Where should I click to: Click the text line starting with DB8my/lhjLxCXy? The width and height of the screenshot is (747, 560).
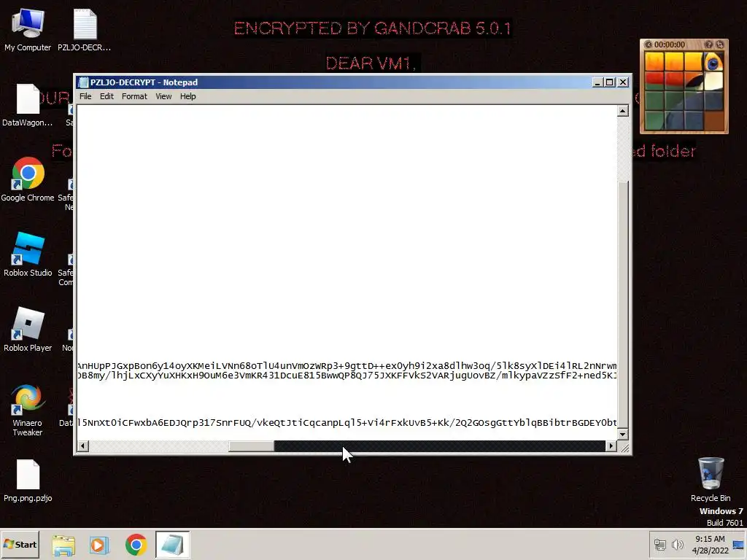(347, 376)
